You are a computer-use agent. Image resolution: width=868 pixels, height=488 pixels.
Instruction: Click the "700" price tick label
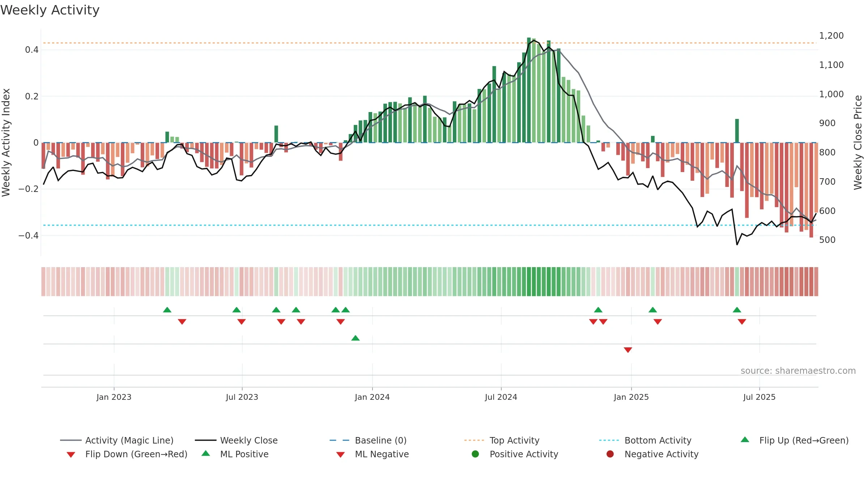coord(827,182)
